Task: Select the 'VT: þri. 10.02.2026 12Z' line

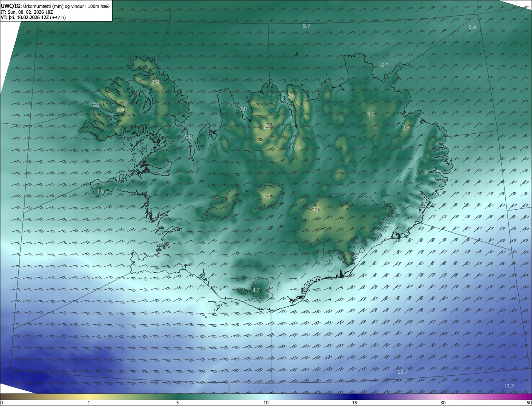Action: [33, 17]
